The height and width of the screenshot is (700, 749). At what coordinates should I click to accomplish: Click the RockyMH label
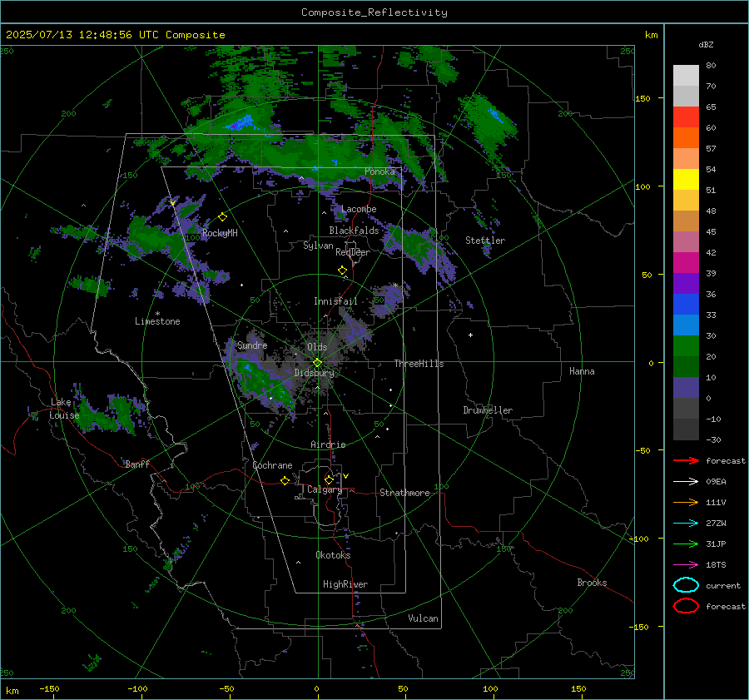tap(220, 233)
